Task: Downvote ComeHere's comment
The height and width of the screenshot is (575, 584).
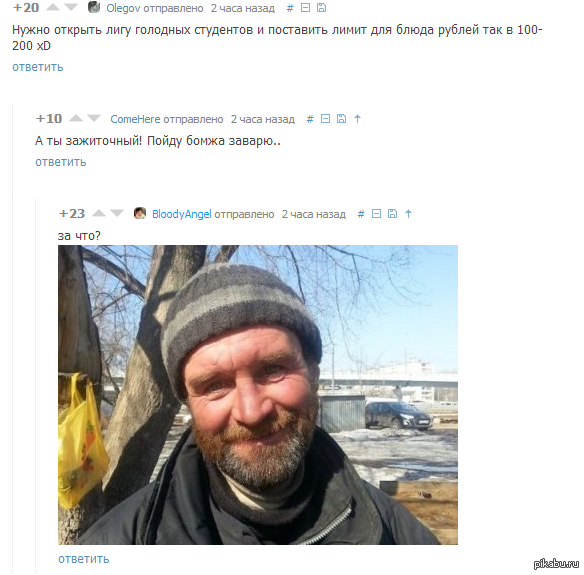Action: 93,118
